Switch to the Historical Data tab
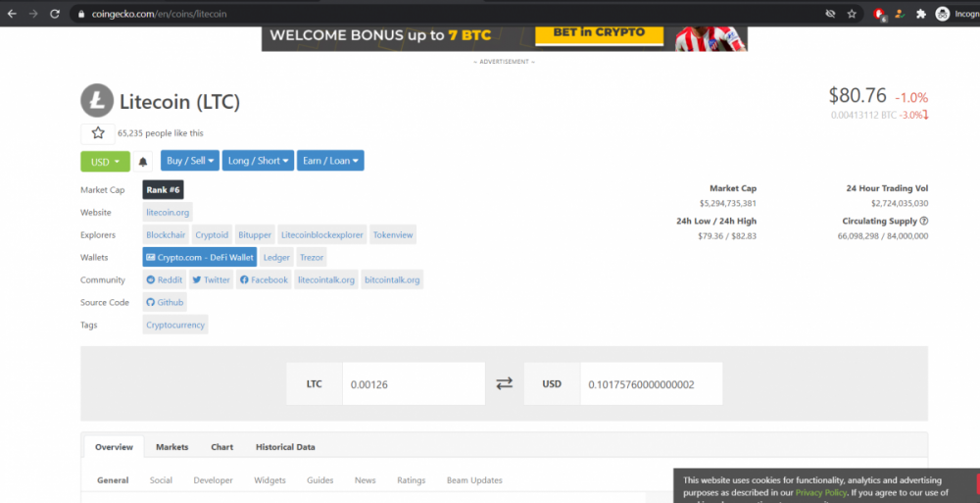980x503 pixels. pyautogui.click(x=285, y=447)
